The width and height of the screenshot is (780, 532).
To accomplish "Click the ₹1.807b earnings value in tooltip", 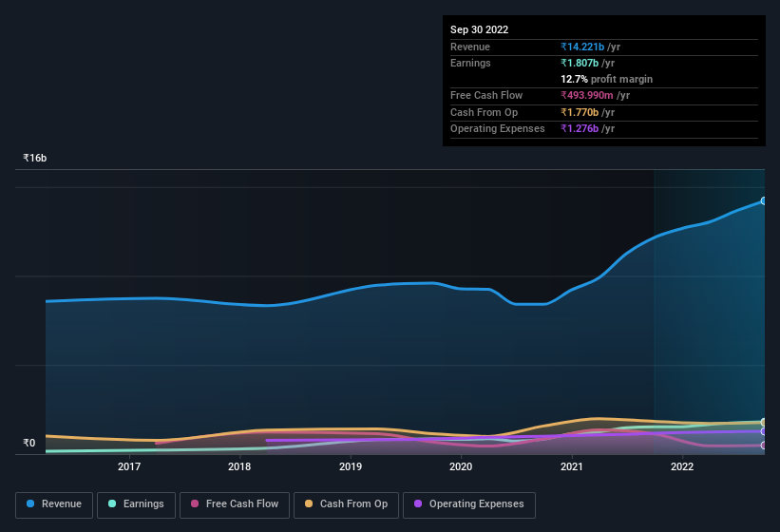I will 580,63.
